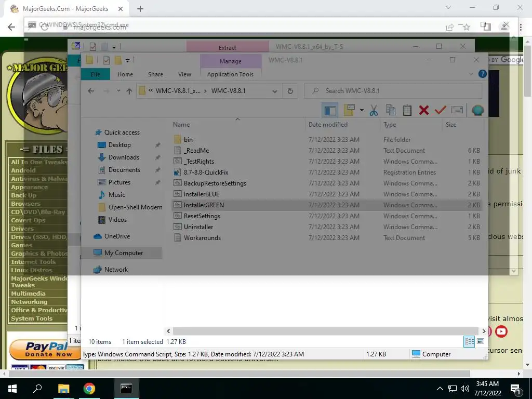
Task: Open the Android category link
Action: [23, 170]
